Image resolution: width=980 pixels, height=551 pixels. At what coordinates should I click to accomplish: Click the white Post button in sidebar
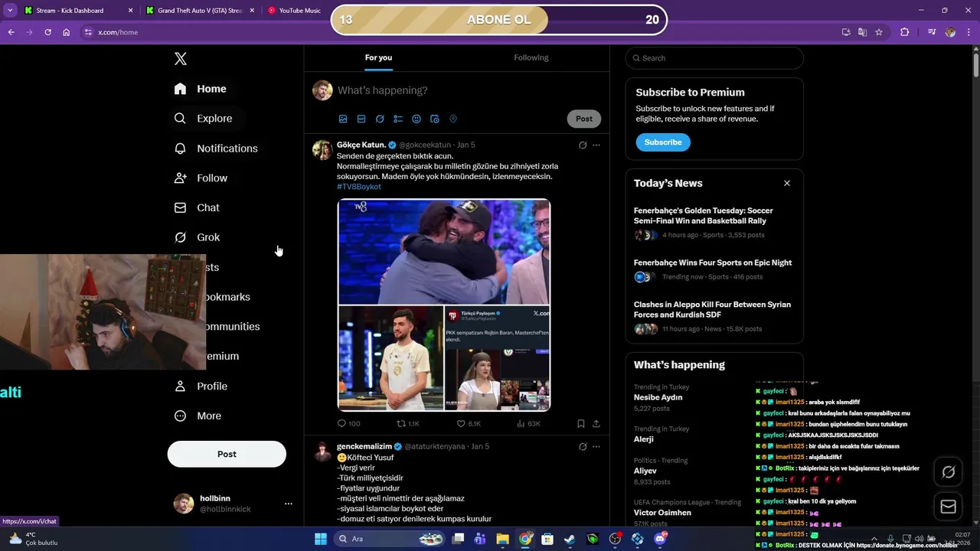pyautogui.click(x=227, y=454)
